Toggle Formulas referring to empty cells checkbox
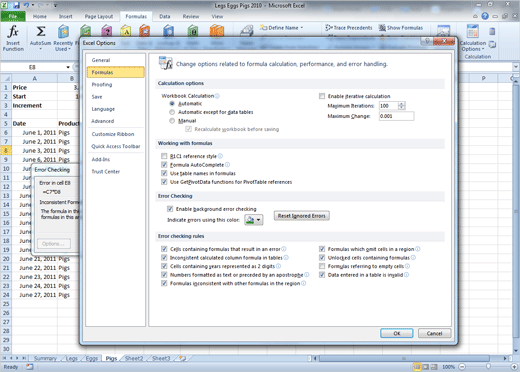520x372 pixels. click(x=322, y=266)
